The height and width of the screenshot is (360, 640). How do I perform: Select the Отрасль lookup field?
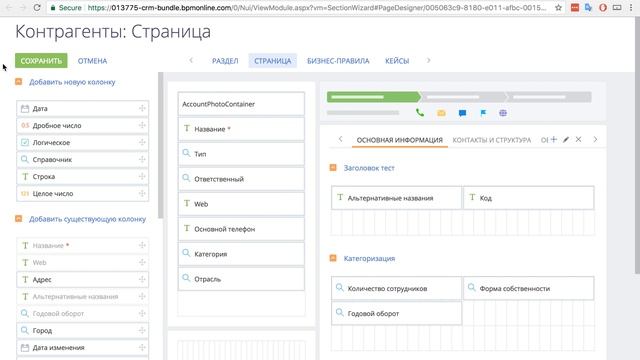[x=241, y=279]
